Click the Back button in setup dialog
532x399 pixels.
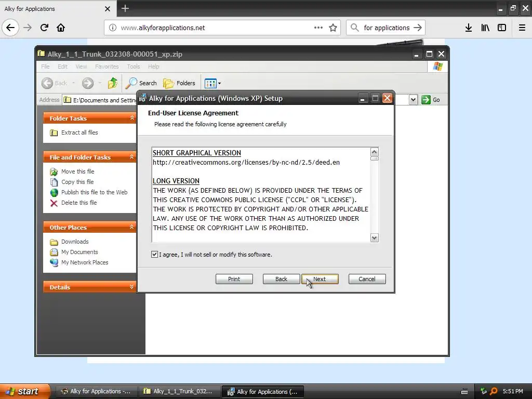(281, 279)
